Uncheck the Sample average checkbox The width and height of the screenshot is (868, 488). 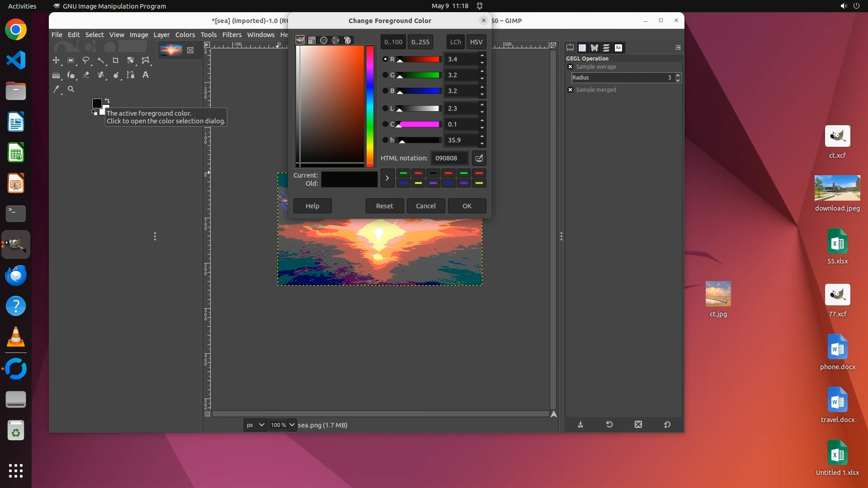click(x=570, y=67)
